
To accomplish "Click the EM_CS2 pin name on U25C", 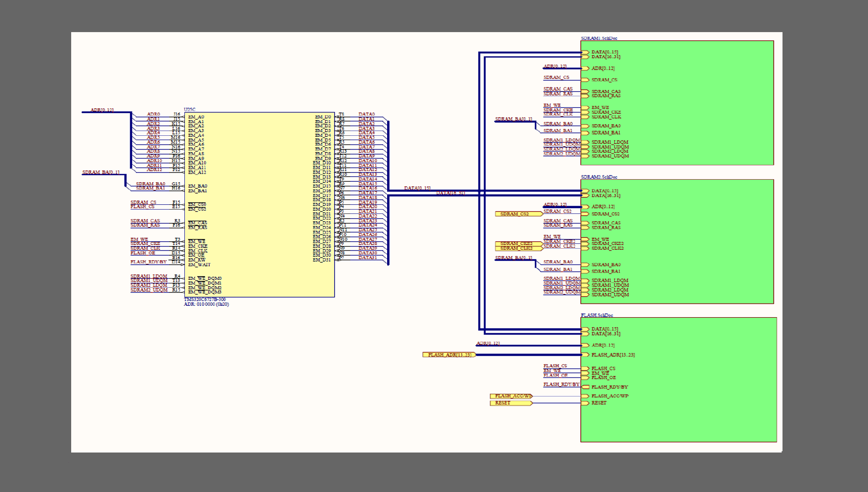I will (x=197, y=210).
